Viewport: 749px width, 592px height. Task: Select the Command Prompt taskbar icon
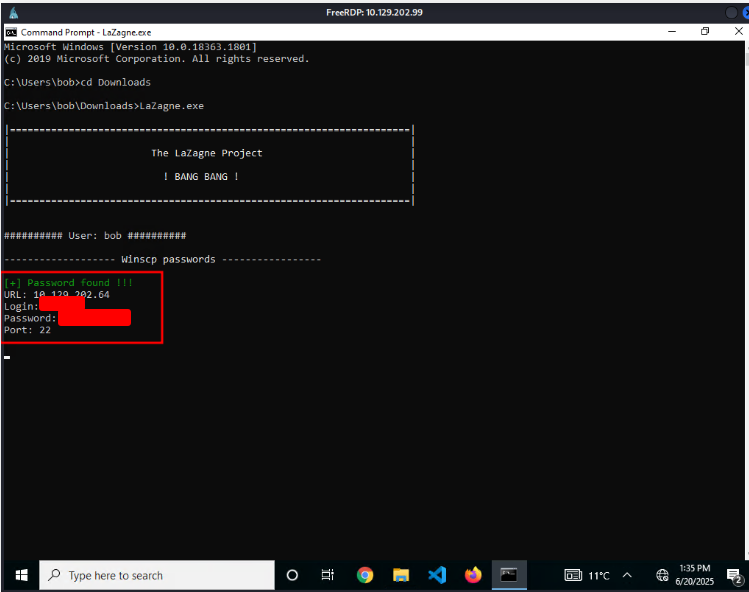tap(509, 575)
